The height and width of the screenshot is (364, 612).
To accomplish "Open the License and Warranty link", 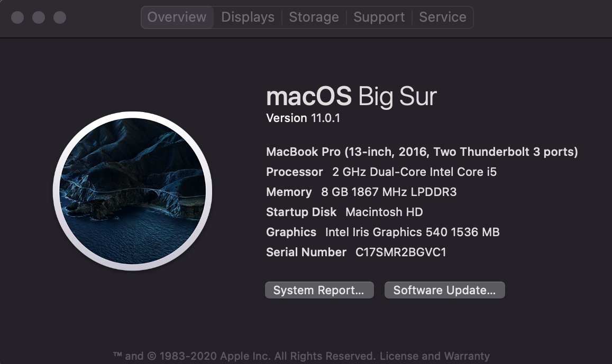I will [x=434, y=356].
